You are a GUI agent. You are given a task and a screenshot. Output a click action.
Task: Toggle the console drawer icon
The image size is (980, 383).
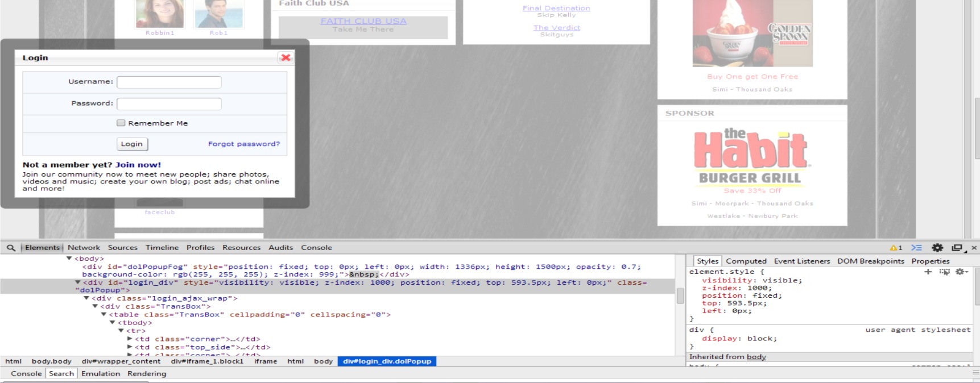pos(916,248)
